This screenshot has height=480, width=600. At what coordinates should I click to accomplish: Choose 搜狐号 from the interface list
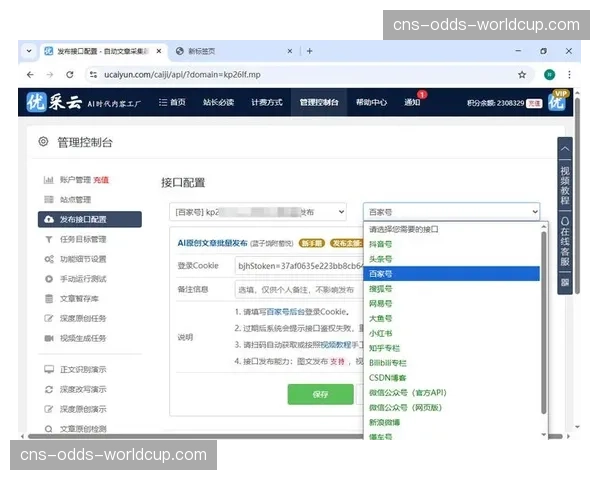452,289
